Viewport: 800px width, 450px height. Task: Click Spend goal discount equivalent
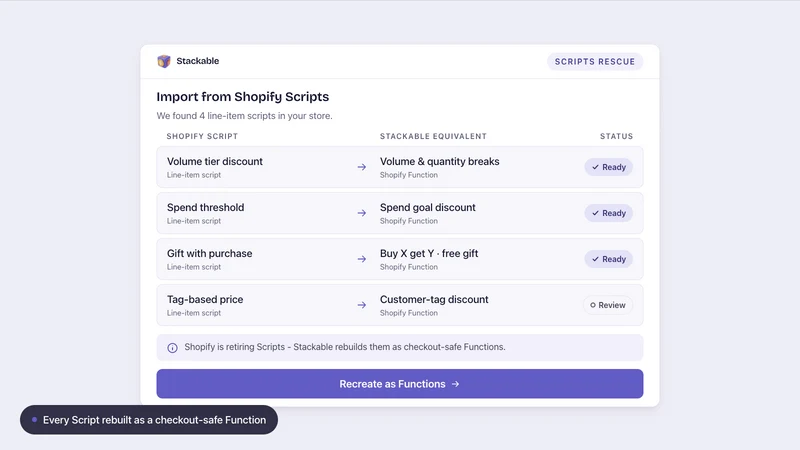coord(428,207)
